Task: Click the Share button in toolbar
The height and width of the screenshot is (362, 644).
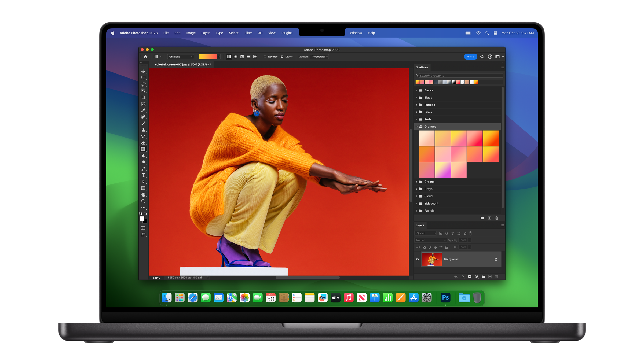Action: click(470, 56)
